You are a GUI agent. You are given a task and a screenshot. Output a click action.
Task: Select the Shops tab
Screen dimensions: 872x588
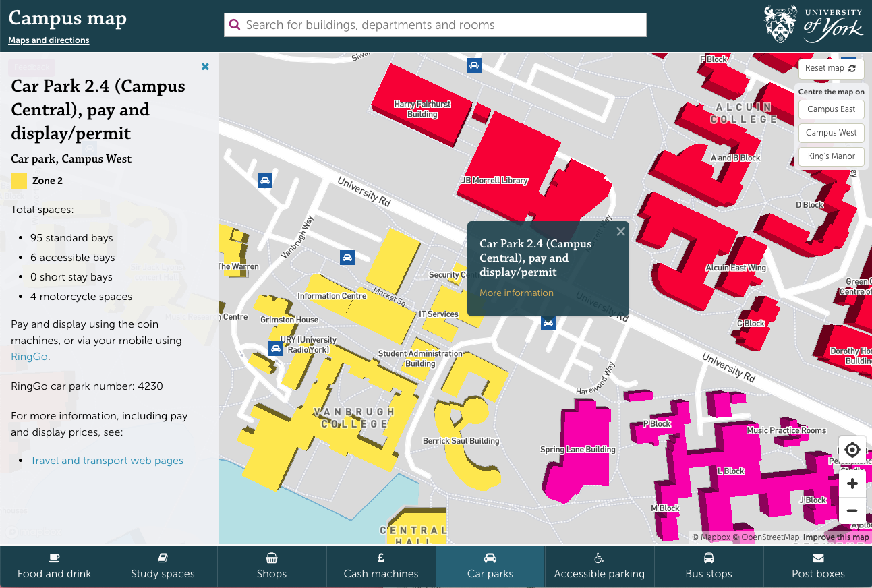click(x=272, y=566)
